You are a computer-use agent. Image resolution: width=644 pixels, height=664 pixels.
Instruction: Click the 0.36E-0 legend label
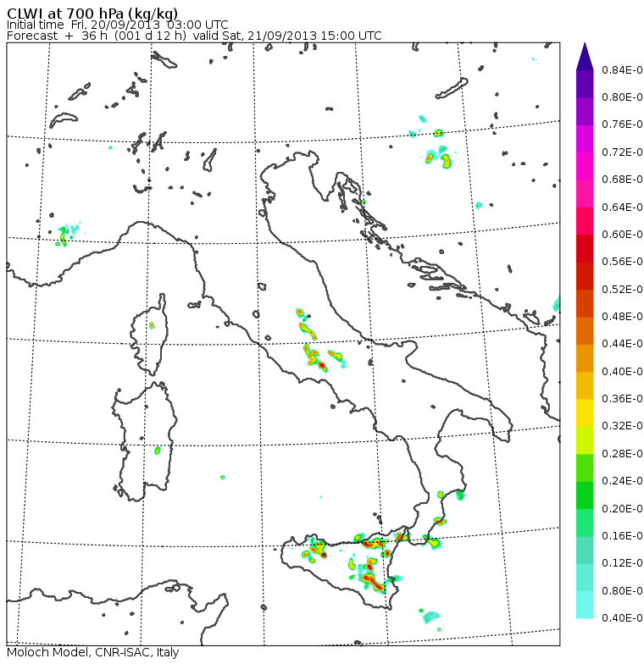622,399
